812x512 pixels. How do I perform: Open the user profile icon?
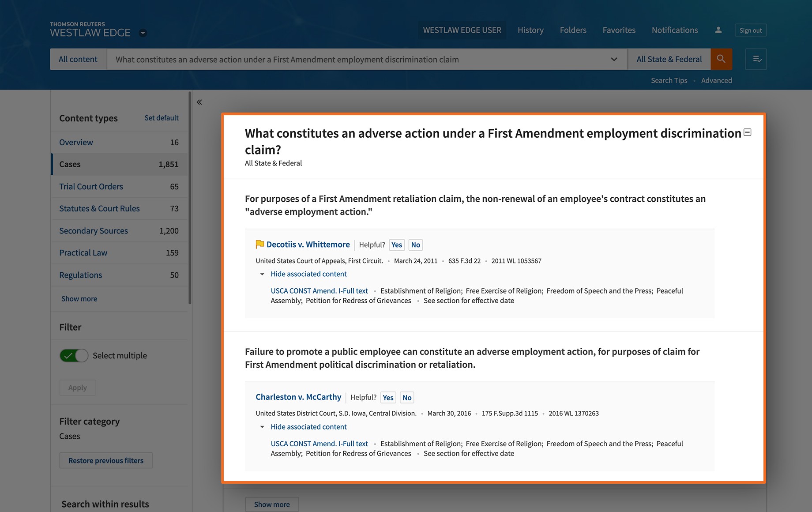[718, 30]
